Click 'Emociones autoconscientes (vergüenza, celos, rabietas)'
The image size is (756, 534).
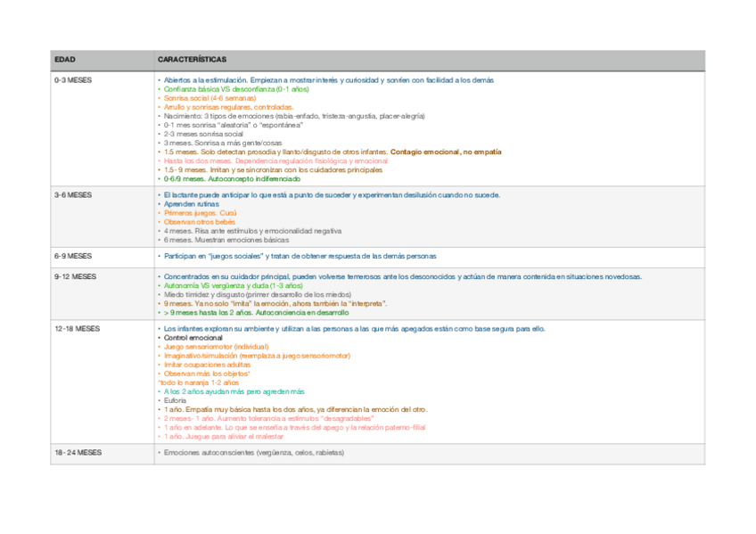[x=253, y=453]
